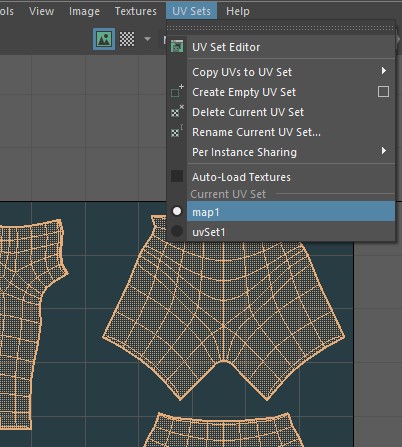
Task: Click the Create Empty UV Set icon
Action: pos(177,91)
